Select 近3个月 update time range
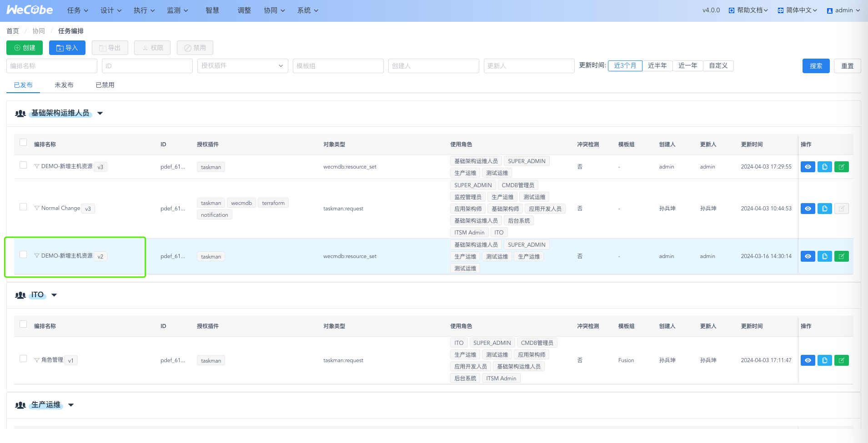This screenshot has width=868, height=443. (625, 65)
